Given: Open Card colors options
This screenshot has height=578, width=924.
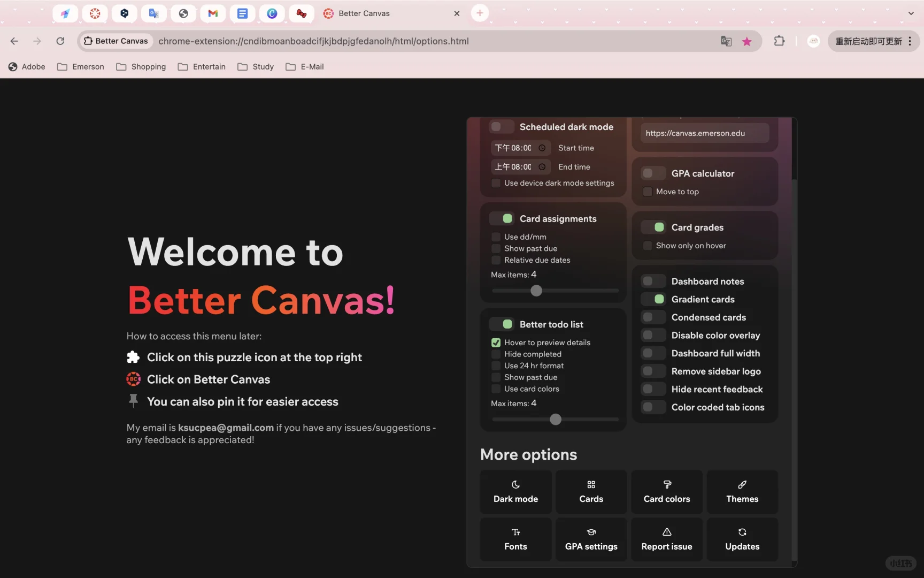Looking at the screenshot, I should point(667,492).
